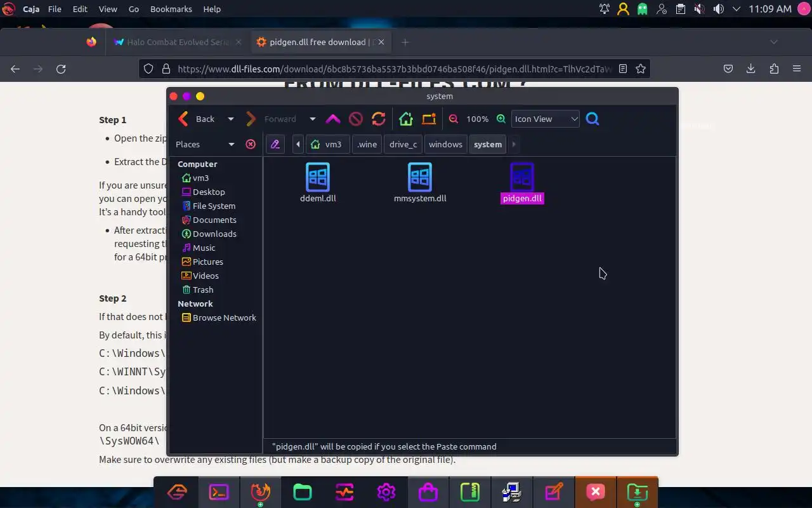The height and width of the screenshot is (508, 812).
Task: Open Browse Network in sidebar
Action: point(219,317)
